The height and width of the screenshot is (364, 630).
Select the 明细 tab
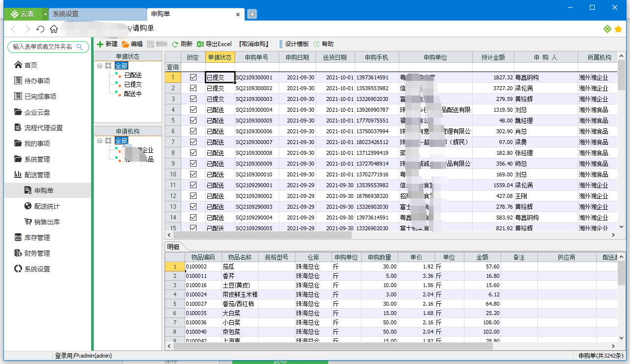(173, 247)
